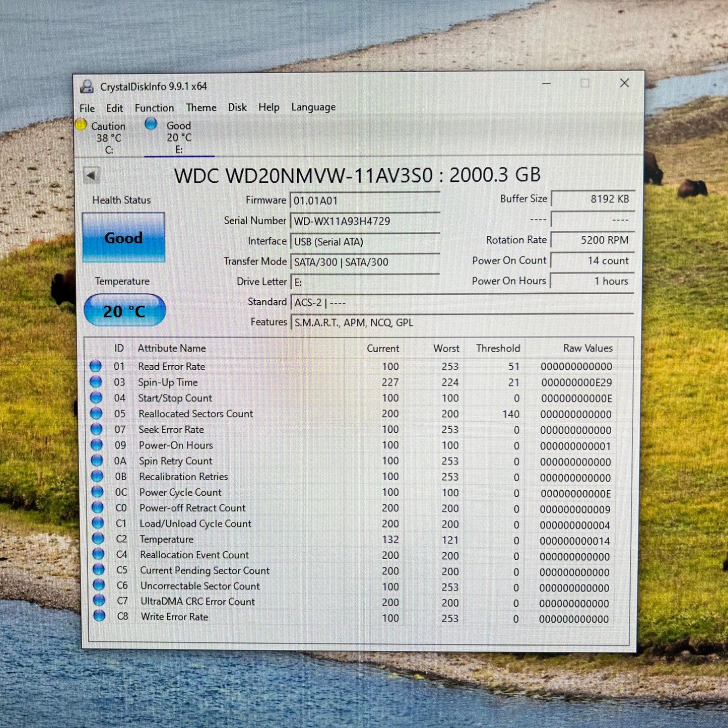Open the File menu
This screenshot has width=728, height=728.
click(x=87, y=108)
